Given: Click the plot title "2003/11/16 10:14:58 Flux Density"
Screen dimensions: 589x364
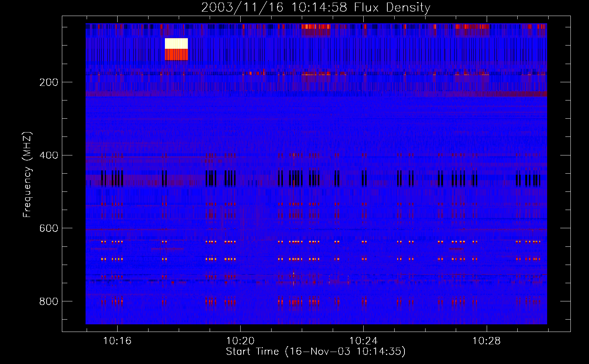Looking at the screenshot, I should click(316, 7).
